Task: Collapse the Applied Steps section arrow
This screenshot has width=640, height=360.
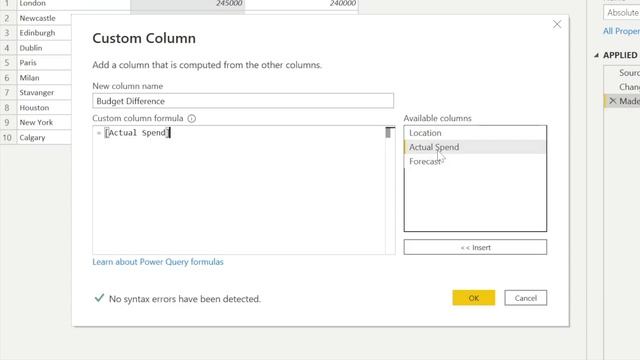Action: point(596,55)
